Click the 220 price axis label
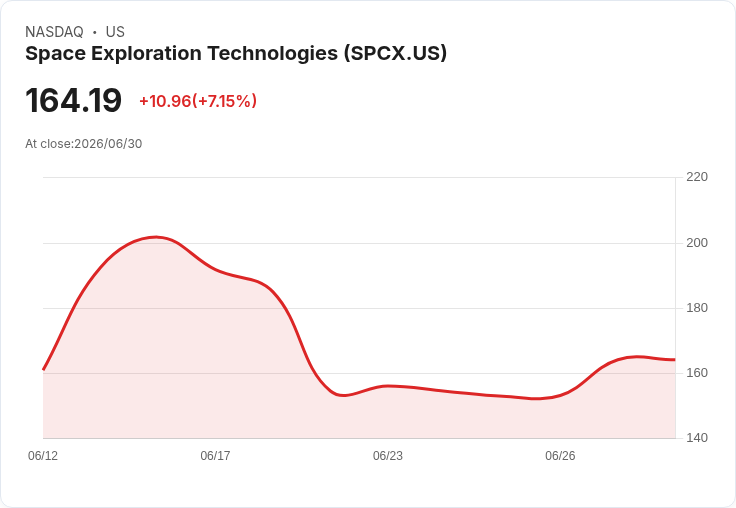 tap(697, 177)
